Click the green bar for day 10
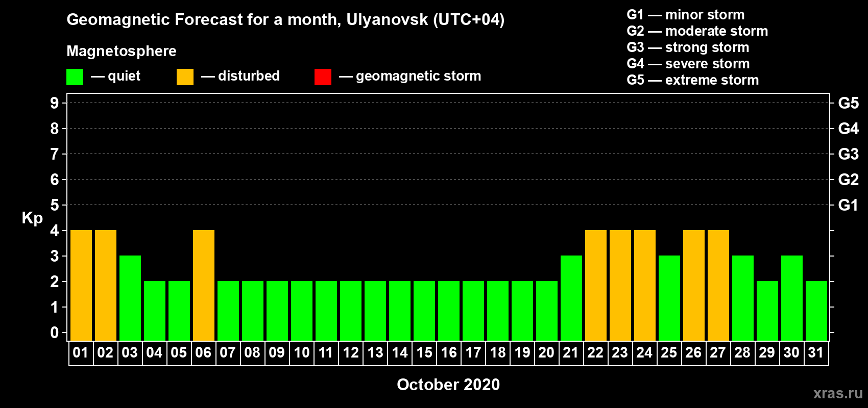 point(302,311)
